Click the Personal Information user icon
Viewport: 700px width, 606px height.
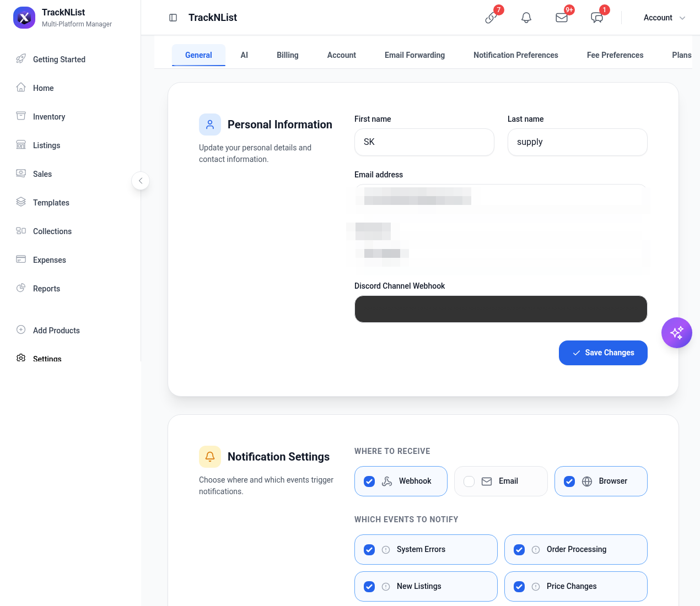pos(210,125)
